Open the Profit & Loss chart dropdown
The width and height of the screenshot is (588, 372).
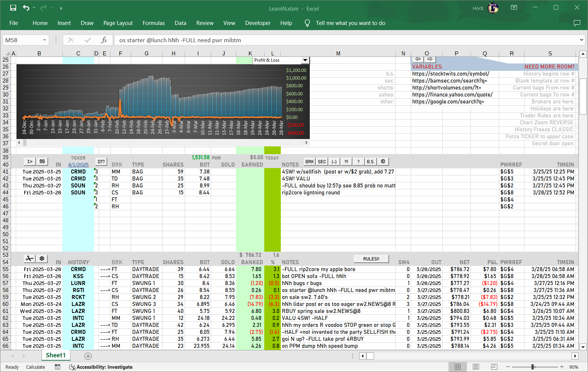point(305,60)
